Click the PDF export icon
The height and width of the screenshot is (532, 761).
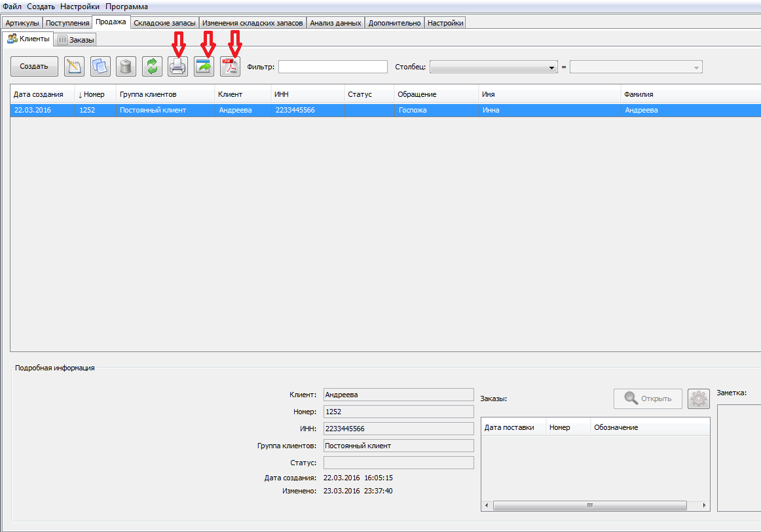pyautogui.click(x=230, y=67)
